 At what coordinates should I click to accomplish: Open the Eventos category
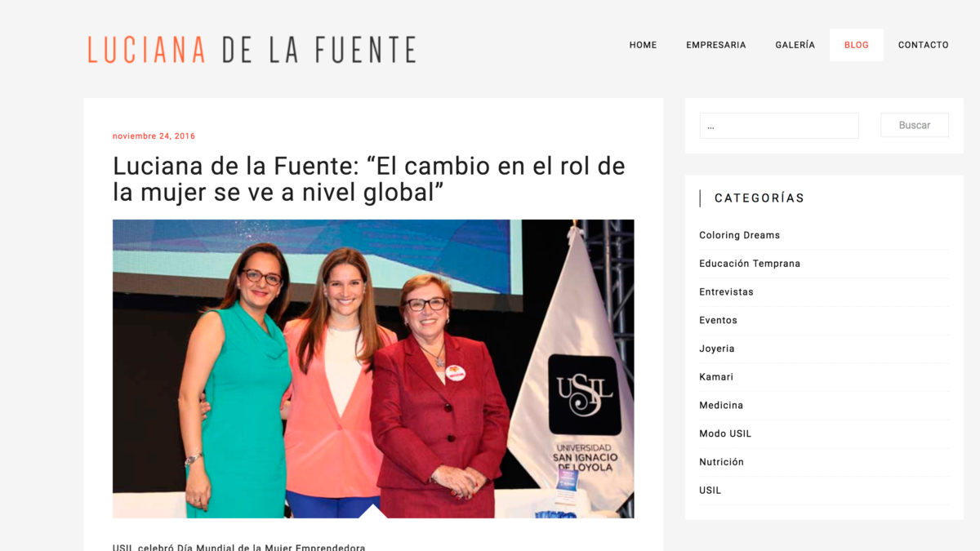point(718,320)
